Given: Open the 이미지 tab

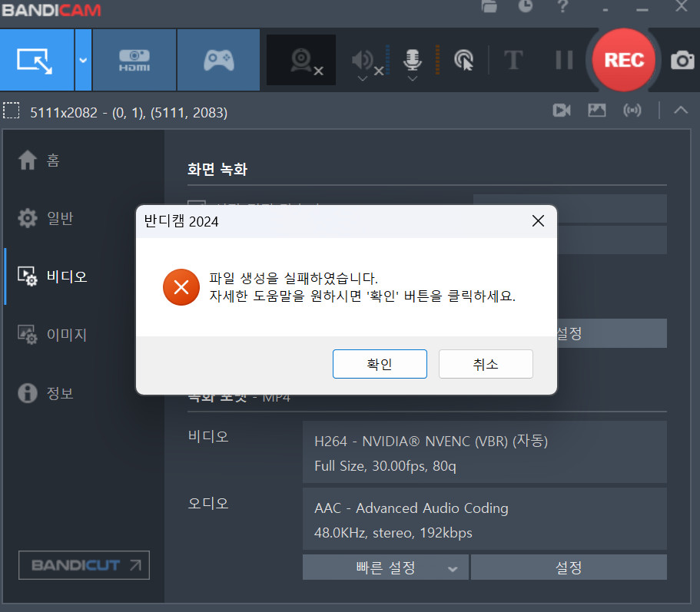Looking at the screenshot, I should coord(52,335).
